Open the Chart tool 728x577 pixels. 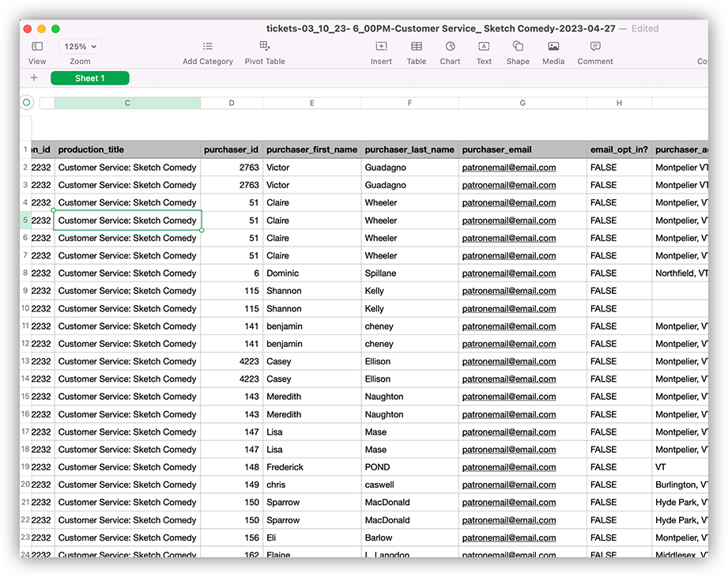point(450,47)
